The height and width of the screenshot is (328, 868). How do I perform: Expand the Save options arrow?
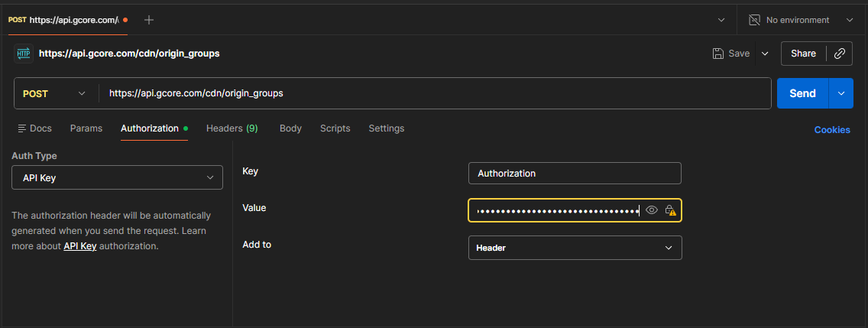coord(765,54)
